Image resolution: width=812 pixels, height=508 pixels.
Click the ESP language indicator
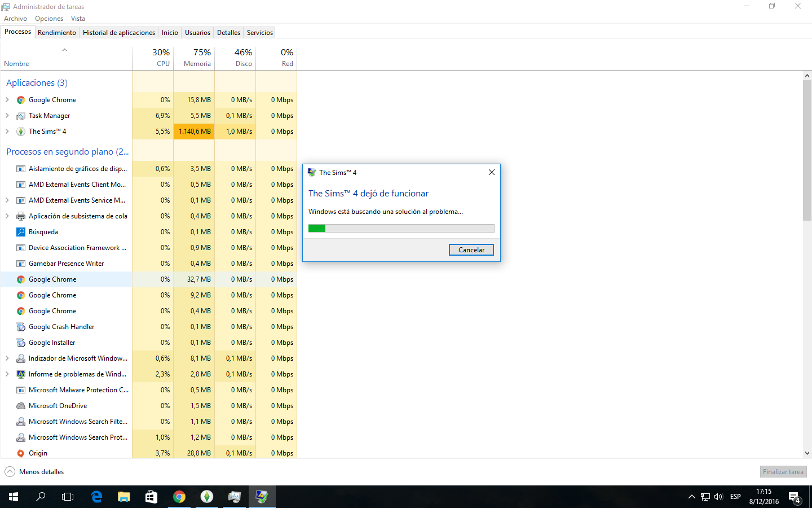(x=735, y=497)
